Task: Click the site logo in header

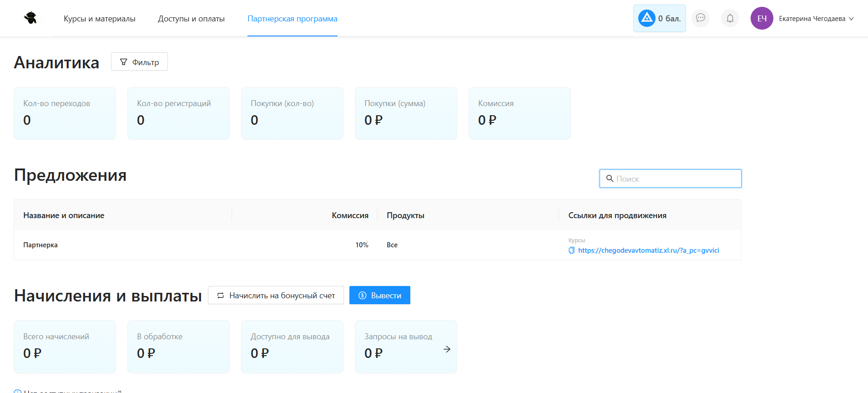Action: point(30,18)
